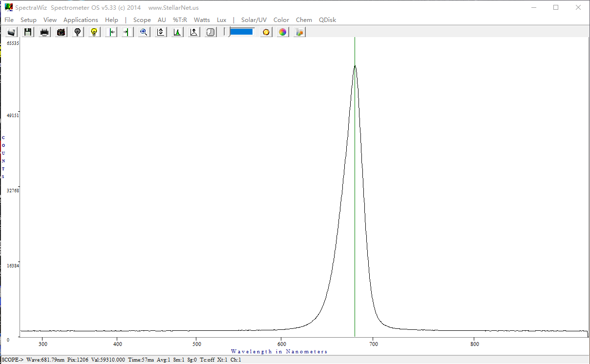Click the Xt:1 status entry
The image size is (590, 364).
pyautogui.click(x=222, y=360)
